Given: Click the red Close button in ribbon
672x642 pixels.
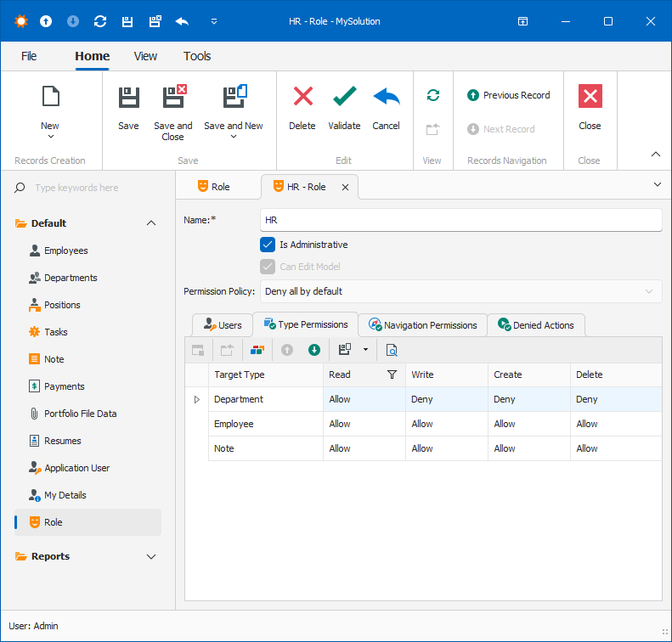Looking at the screenshot, I should 590,108.
